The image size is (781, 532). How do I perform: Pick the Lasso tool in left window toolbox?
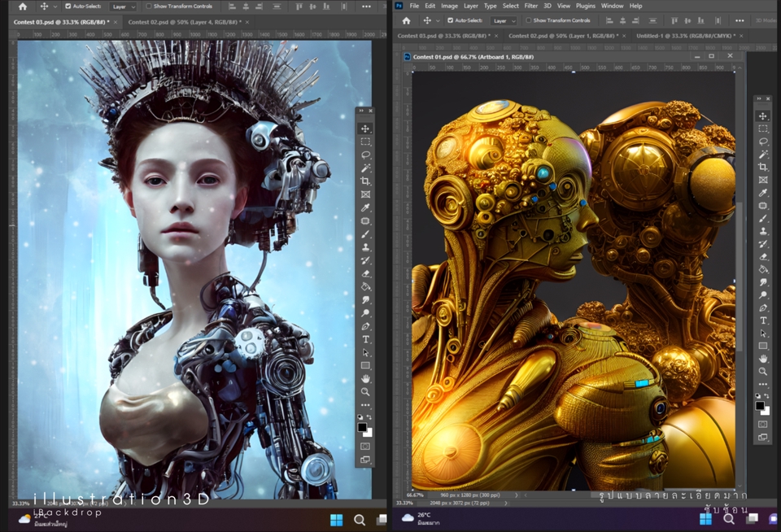click(x=365, y=155)
